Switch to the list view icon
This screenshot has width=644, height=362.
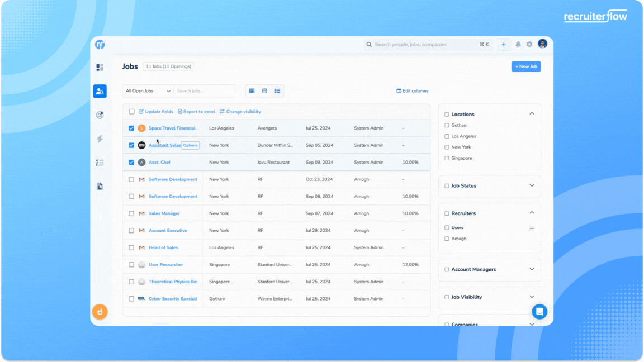coord(277,91)
